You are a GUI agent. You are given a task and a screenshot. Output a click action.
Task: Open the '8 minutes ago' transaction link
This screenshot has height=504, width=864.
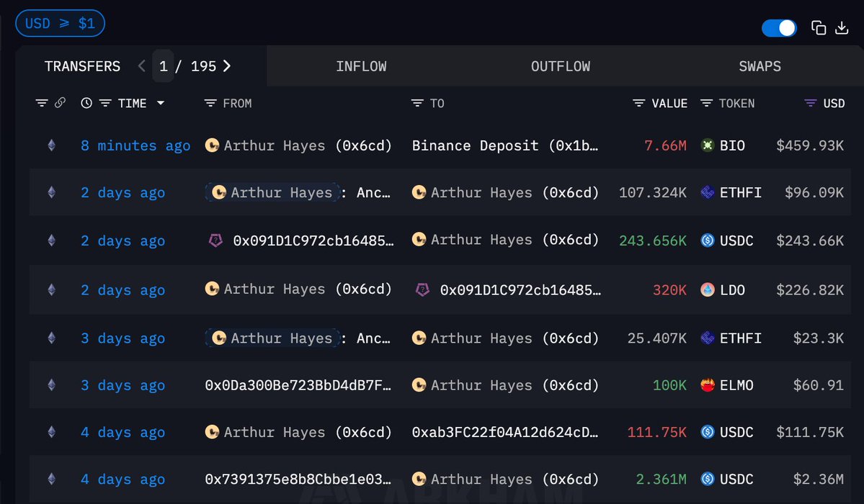pos(135,145)
